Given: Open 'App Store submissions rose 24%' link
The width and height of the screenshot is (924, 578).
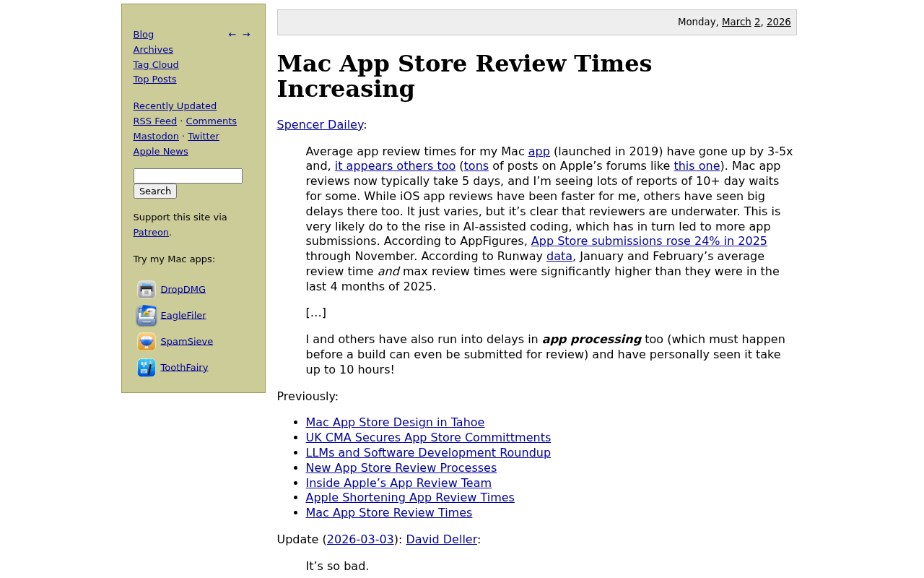Looking at the screenshot, I should (x=649, y=241).
